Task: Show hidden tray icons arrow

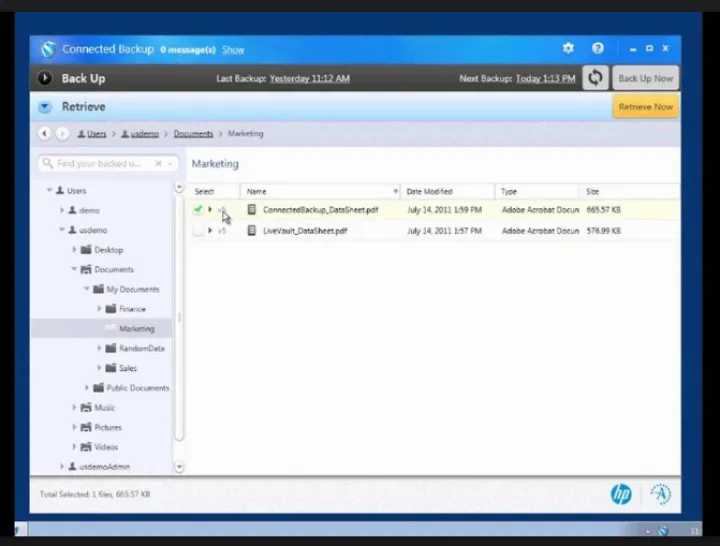Action: [x=647, y=531]
